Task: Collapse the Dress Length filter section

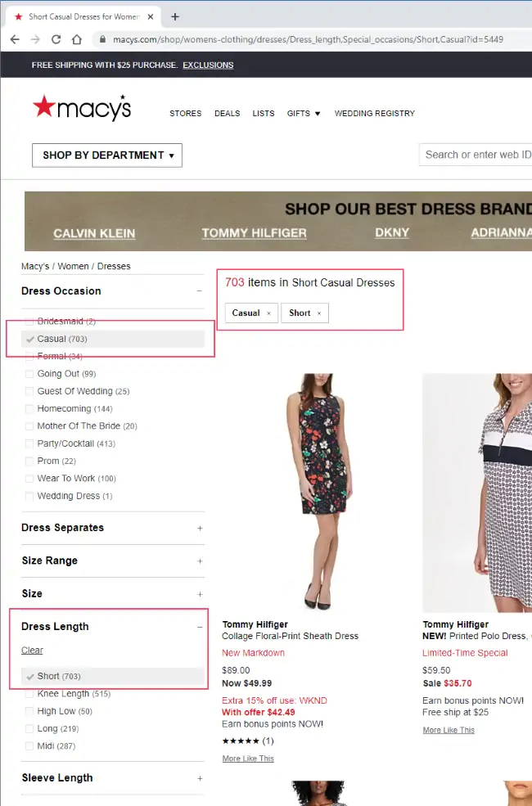Action: coord(200,627)
